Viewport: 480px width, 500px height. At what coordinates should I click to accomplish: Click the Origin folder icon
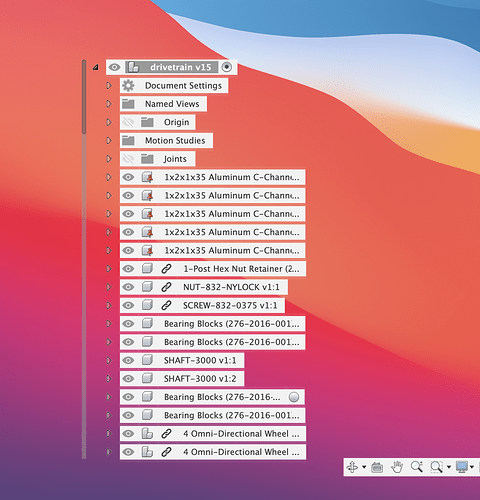click(147, 122)
